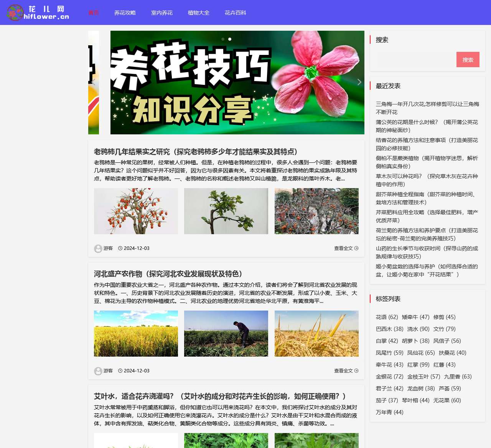
Task: Click the 搜索 search button
Action: (x=468, y=60)
